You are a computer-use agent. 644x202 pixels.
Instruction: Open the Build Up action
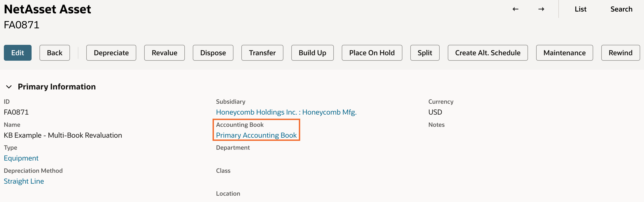click(x=312, y=53)
